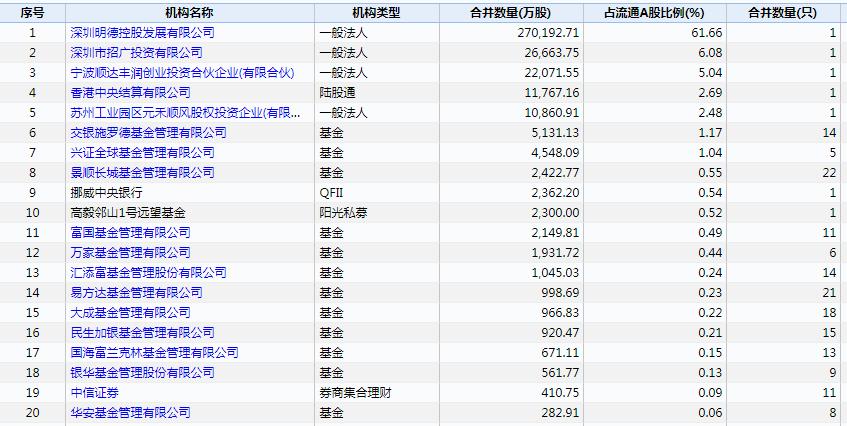Click 万家基金管理有限公司 link
847x426 pixels.
point(130,253)
